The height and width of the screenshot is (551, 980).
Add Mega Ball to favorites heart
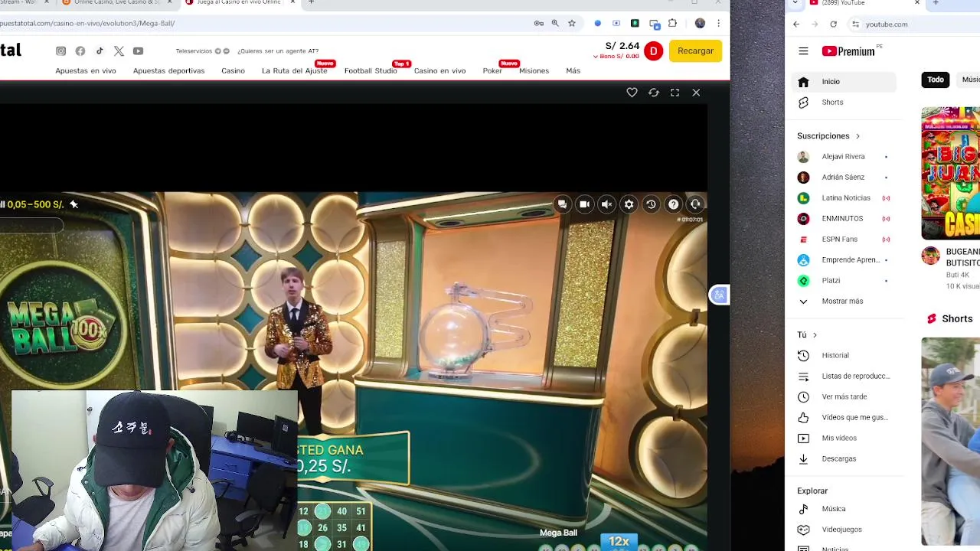[x=632, y=93]
